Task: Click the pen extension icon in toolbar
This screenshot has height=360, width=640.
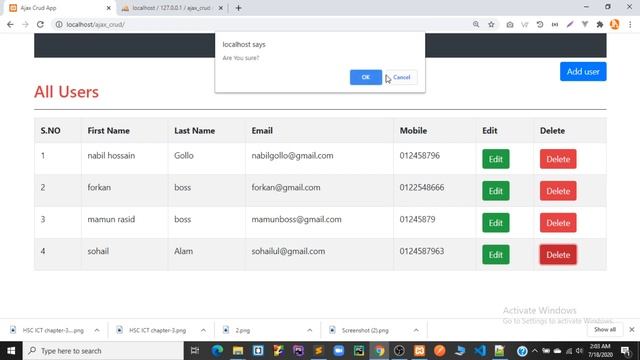Action: pos(570,24)
